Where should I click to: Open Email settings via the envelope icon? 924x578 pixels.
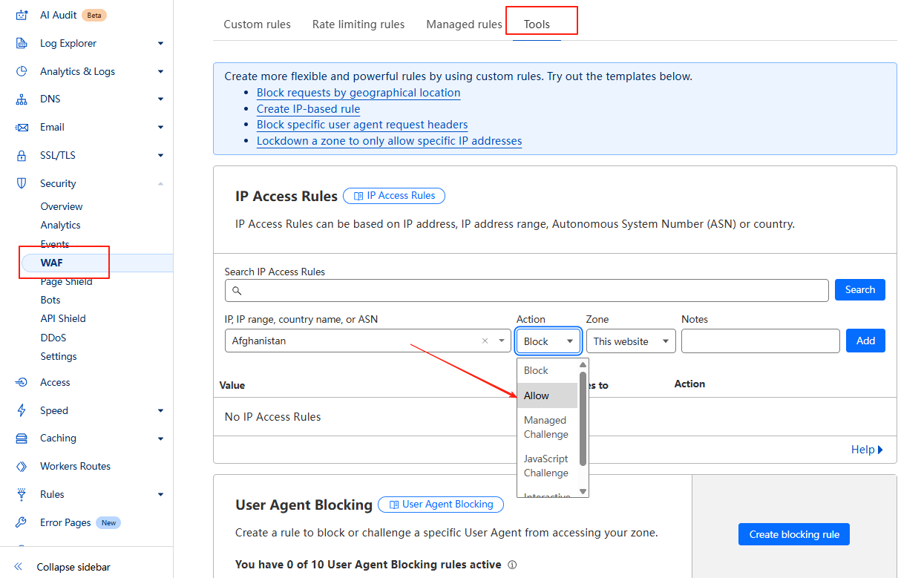point(23,127)
